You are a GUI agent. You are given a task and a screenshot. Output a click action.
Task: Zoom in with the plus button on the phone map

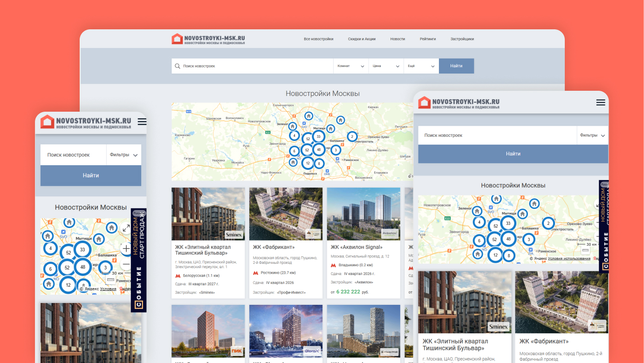coord(126,249)
